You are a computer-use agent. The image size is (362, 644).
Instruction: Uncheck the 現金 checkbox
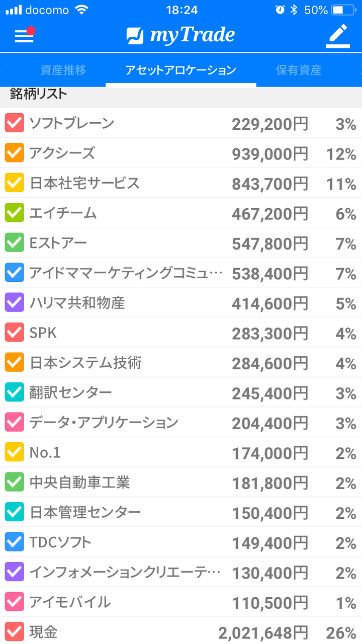click(x=14, y=632)
